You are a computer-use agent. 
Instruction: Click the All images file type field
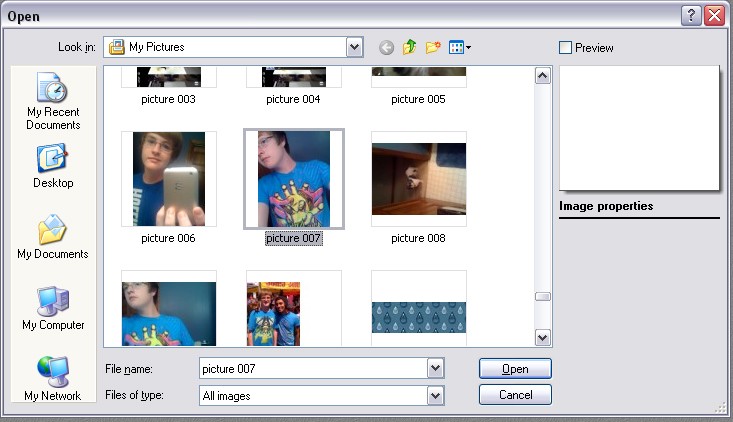point(313,396)
